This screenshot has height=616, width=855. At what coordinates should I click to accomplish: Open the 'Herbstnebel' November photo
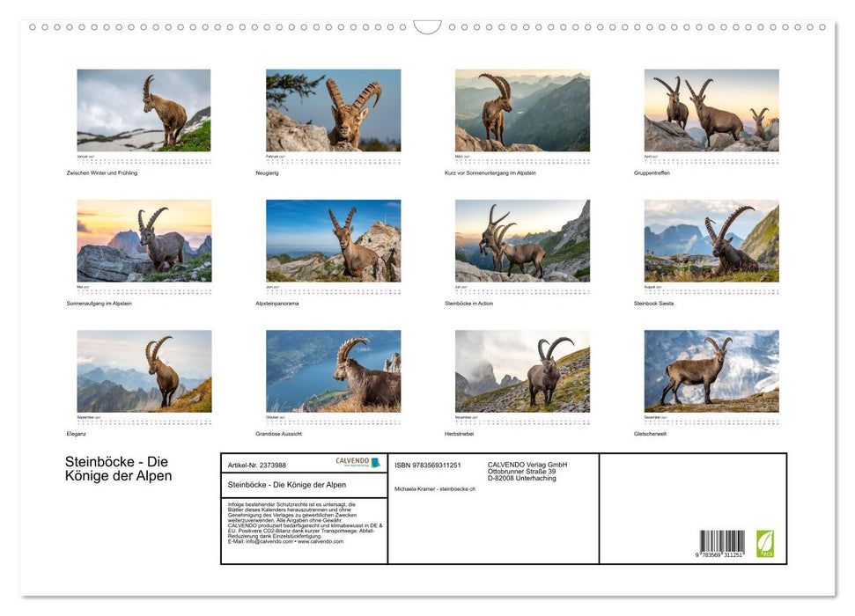coord(522,371)
